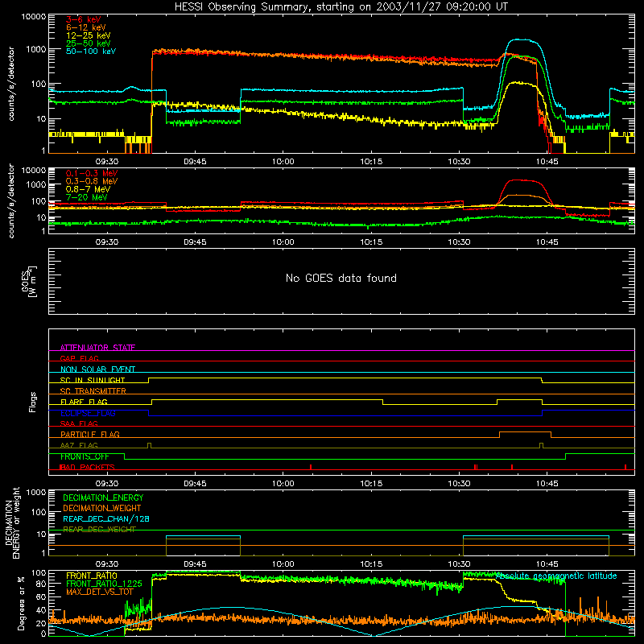Pick the 0.8-7 MeV legend entry
644x644 pixels.
coord(88,189)
